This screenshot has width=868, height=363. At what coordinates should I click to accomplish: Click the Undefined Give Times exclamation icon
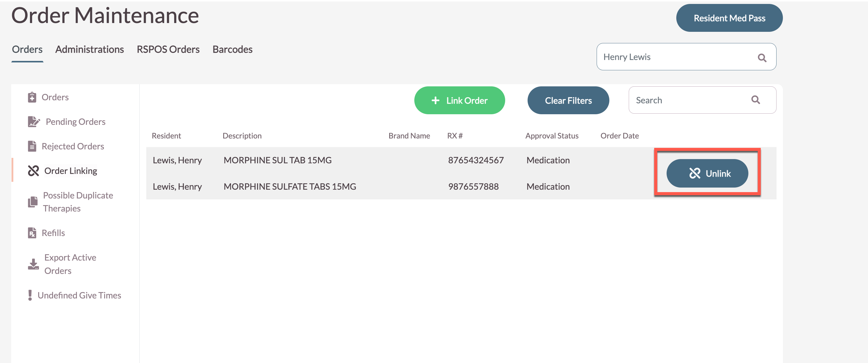(30, 295)
